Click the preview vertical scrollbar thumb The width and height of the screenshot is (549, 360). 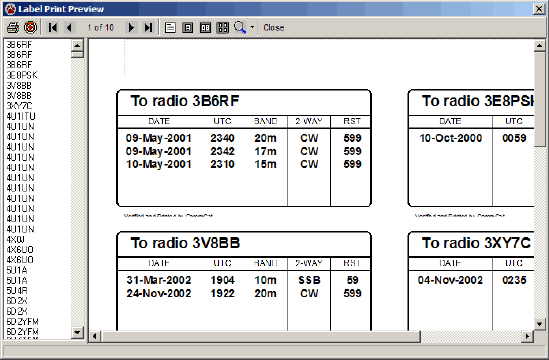click(539, 99)
